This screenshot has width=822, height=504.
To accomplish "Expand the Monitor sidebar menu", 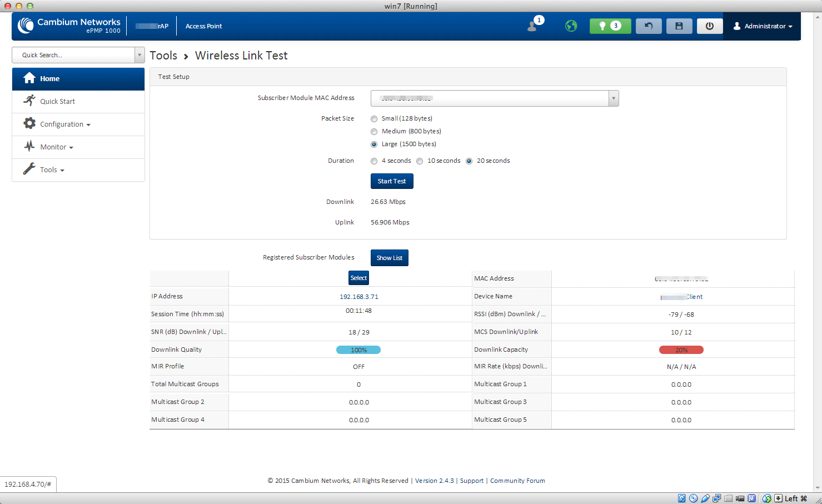I will point(56,147).
